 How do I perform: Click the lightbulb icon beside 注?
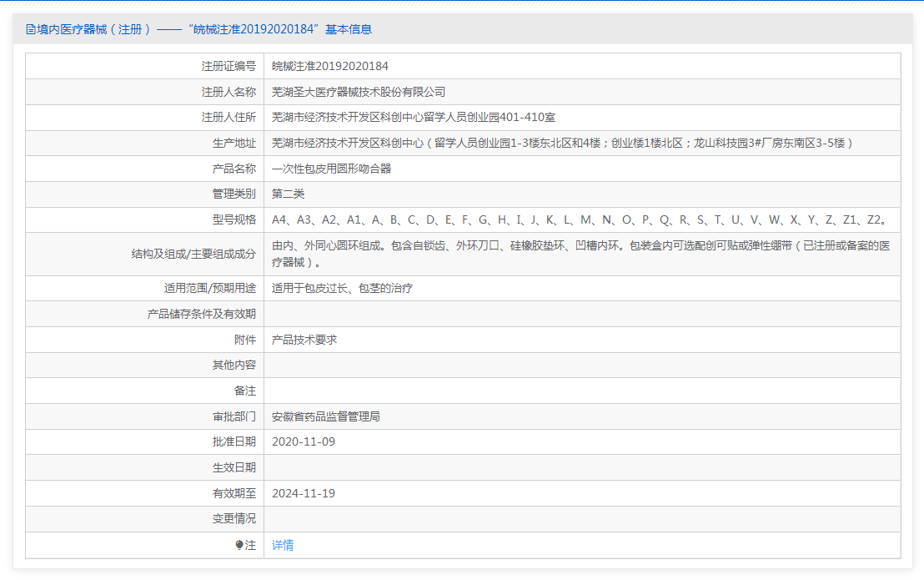pos(239,545)
